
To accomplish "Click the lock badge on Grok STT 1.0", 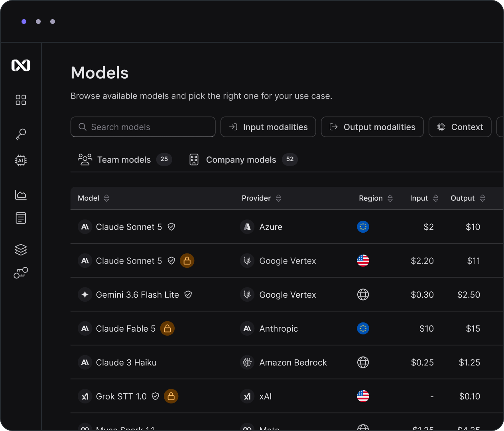I will (171, 396).
